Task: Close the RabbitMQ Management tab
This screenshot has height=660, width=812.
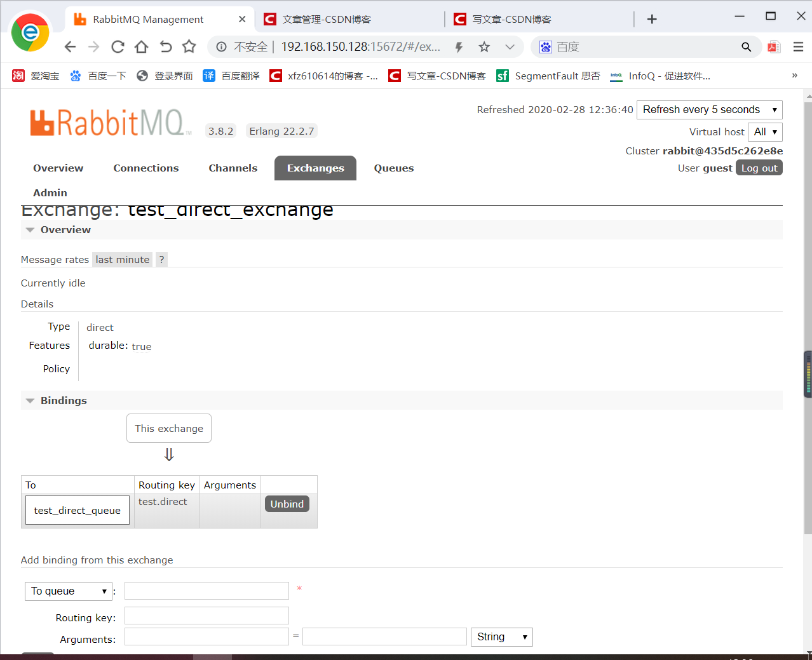Action: (242, 19)
